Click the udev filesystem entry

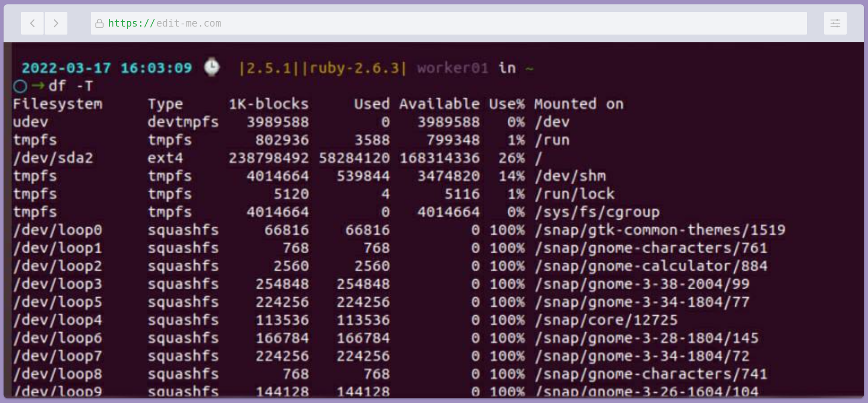pyautogui.click(x=30, y=122)
